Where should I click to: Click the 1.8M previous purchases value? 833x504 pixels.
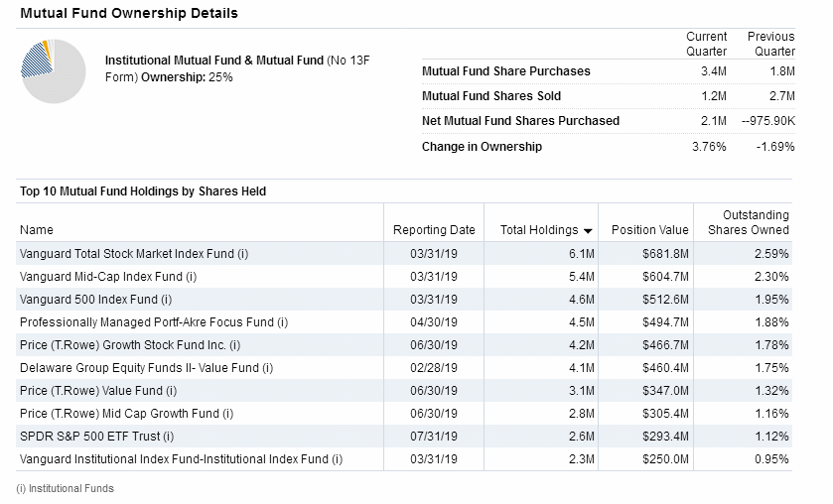coord(782,71)
